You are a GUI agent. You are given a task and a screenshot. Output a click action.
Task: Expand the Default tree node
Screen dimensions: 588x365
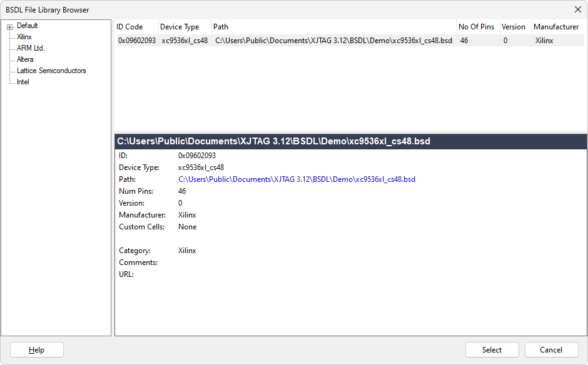(10, 26)
